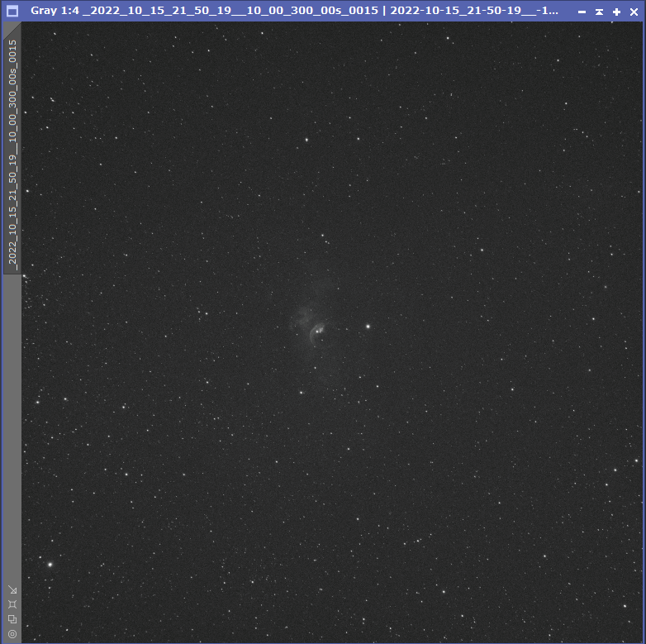Image resolution: width=646 pixels, height=644 pixels.
Task: Click the bright star in lower-left corner
Action: click(50, 565)
